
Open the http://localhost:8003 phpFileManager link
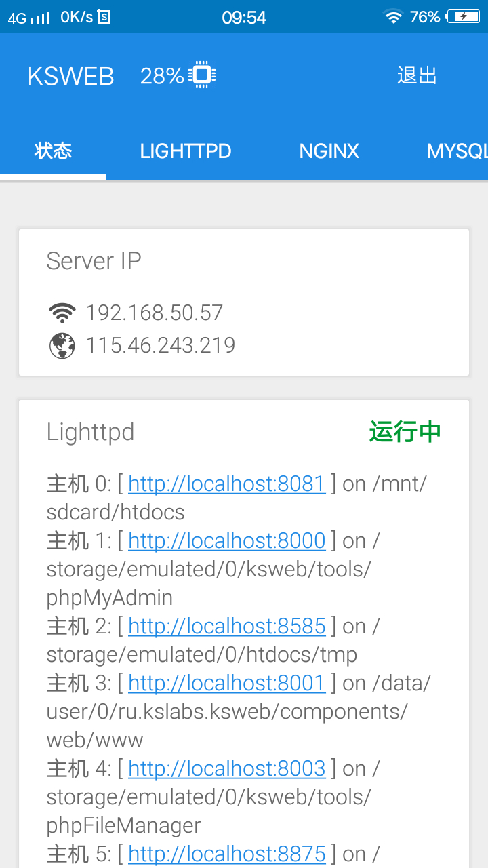[227, 768]
